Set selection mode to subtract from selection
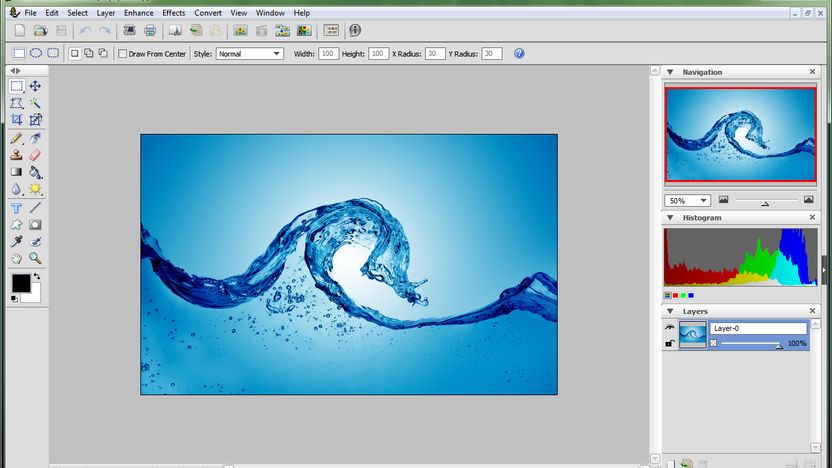This screenshot has height=468, width=832. (x=103, y=53)
